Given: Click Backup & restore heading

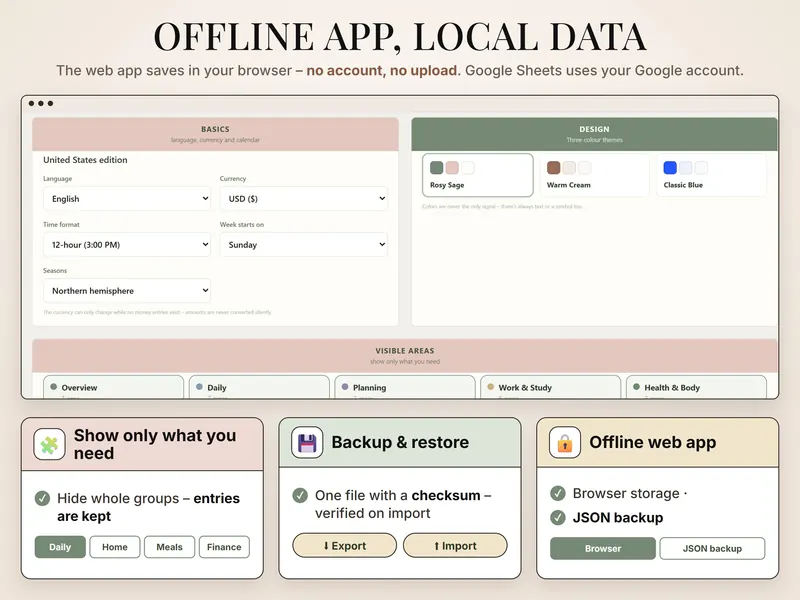Looking at the screenshot, I should [400, 442].
